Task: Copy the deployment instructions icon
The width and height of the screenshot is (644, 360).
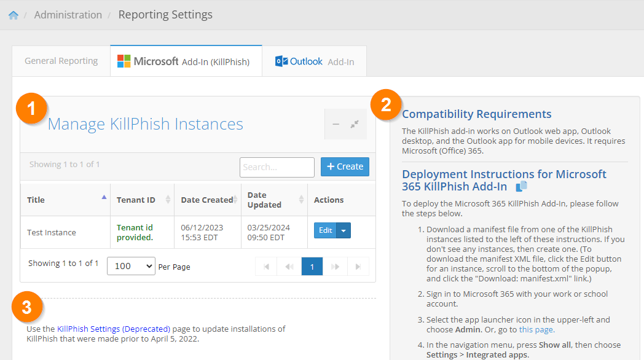Action: pyautogui.click(x=521, y=186)
